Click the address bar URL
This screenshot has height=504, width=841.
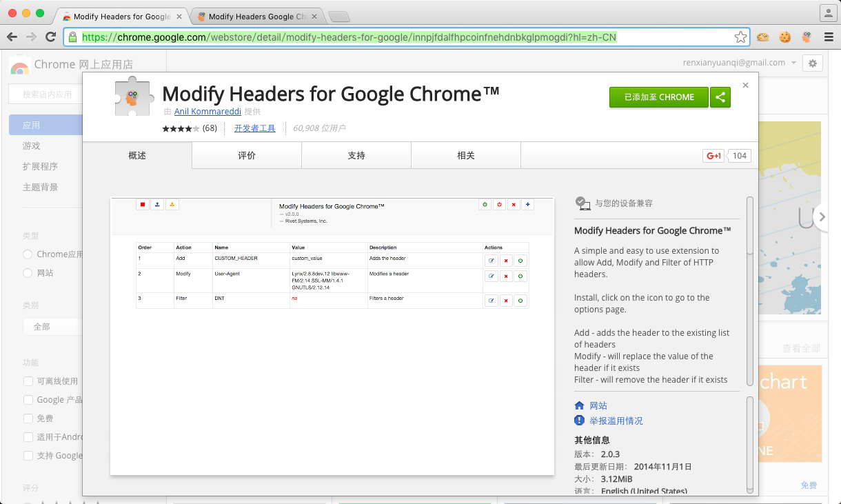click(x=349, y=37)
